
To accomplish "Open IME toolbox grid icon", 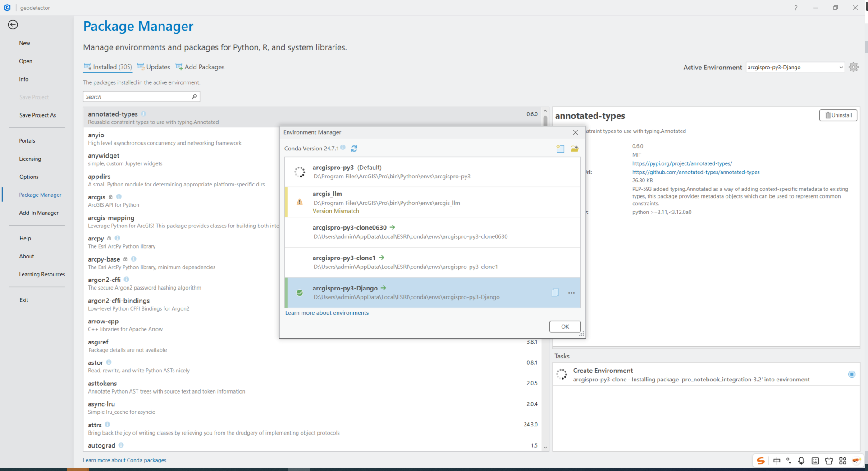I will [x=843, y=461].
